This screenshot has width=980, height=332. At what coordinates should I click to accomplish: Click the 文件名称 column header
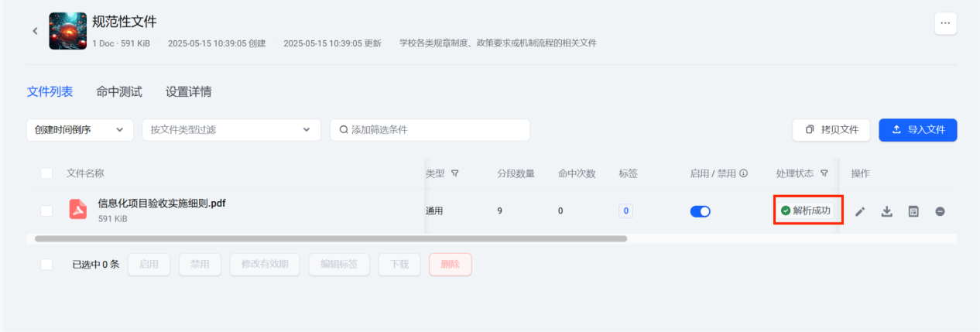85,173
